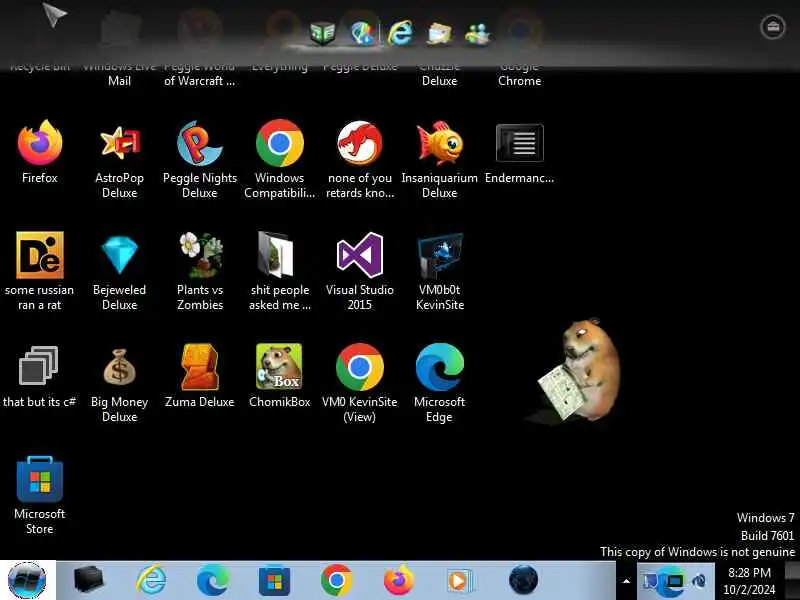Click the blue swirl tray icon
The image size is (800, 600).
(x=699, y=581)
